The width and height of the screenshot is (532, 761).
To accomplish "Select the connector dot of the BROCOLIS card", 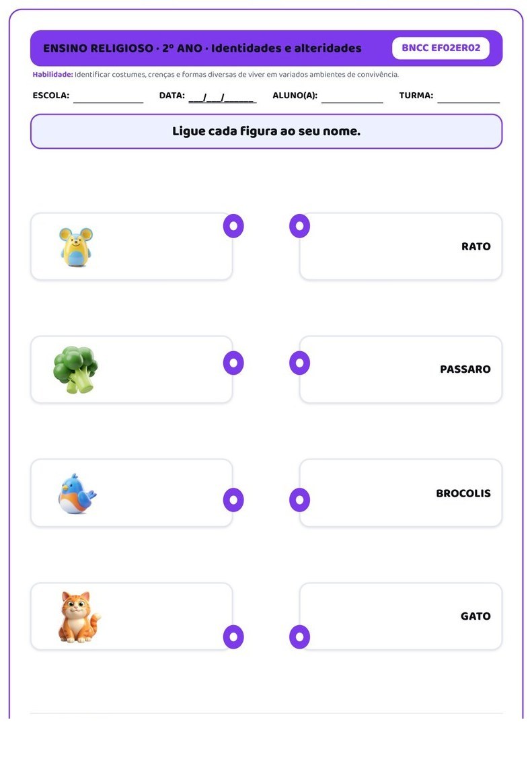I will [x=300, y=500].
